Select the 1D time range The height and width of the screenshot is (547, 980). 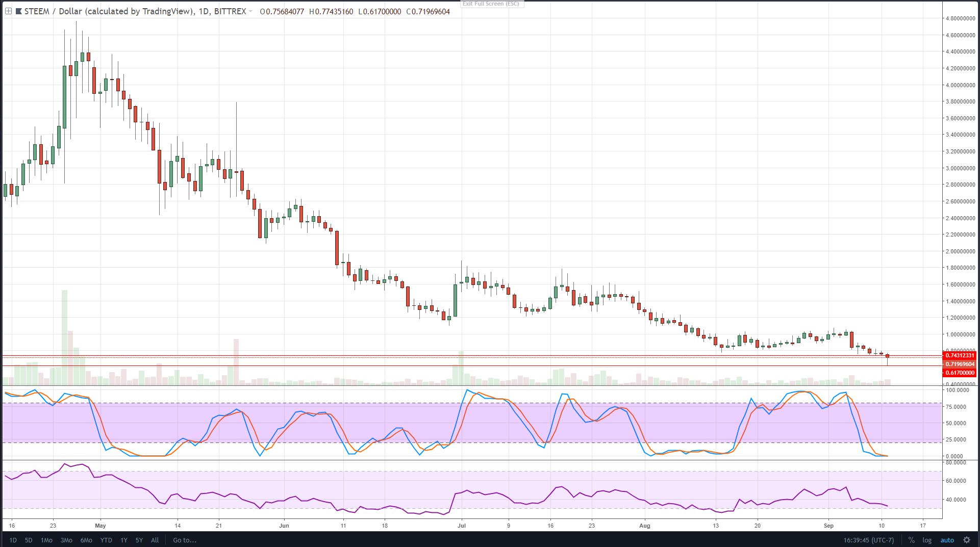click(x=13, y=540)
